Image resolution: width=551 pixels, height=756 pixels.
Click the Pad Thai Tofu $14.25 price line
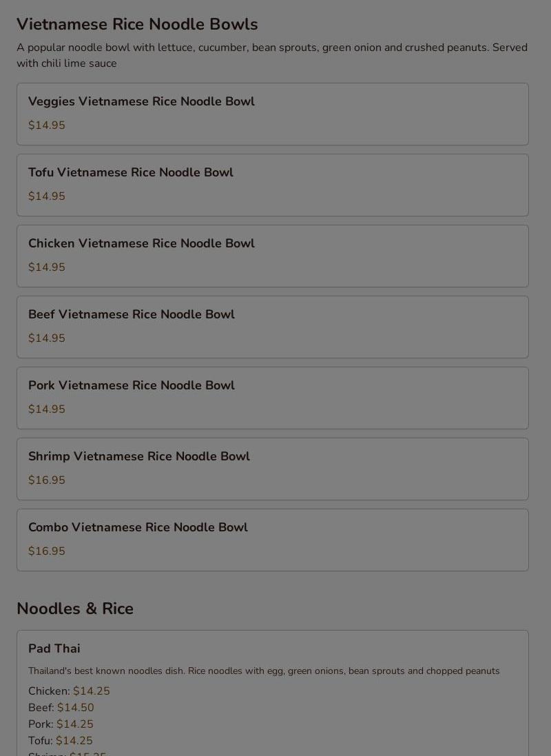61,741
